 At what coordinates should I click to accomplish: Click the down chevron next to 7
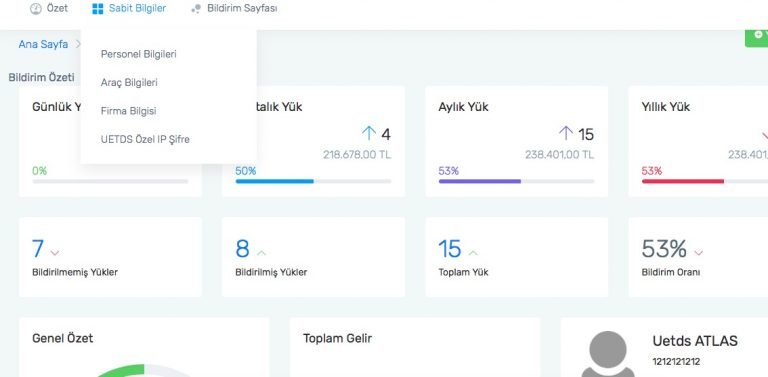(x=55, y=253)
